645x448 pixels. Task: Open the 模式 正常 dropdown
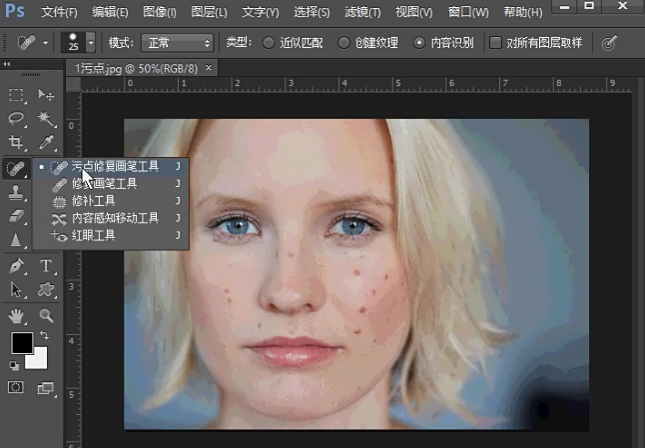pyautogui.click(x=177, y=43)
